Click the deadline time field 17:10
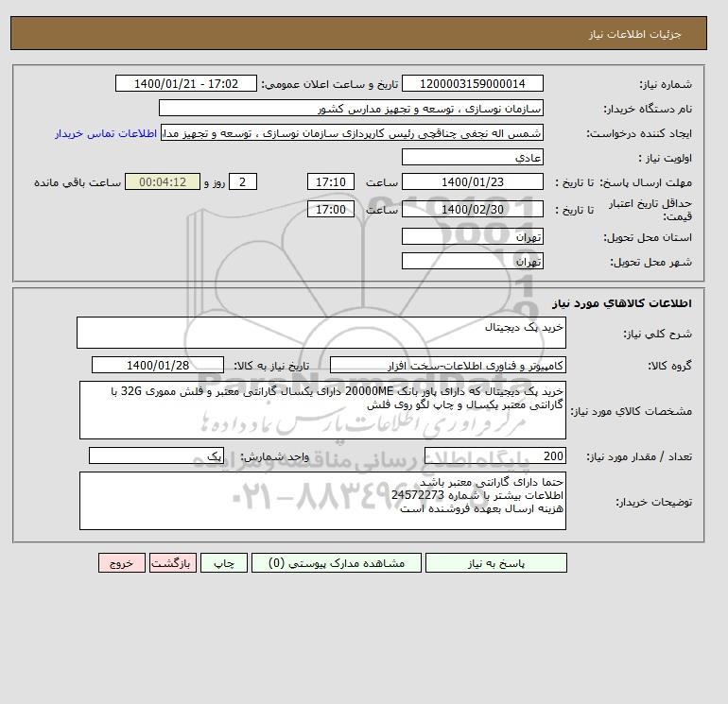Screen dimensions: 728x704 tap(331, 182)
